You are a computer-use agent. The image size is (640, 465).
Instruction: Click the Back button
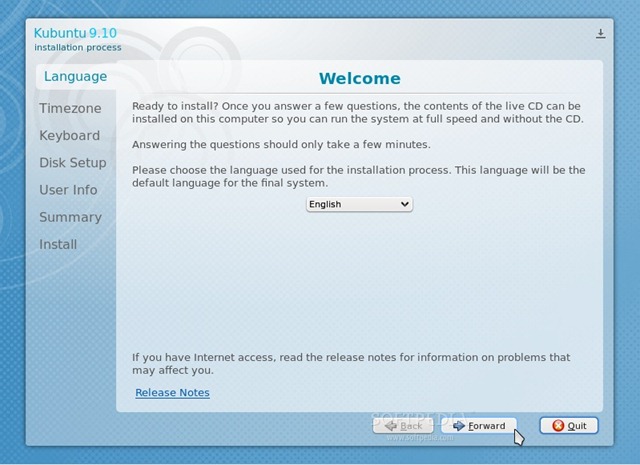point(403,426)
